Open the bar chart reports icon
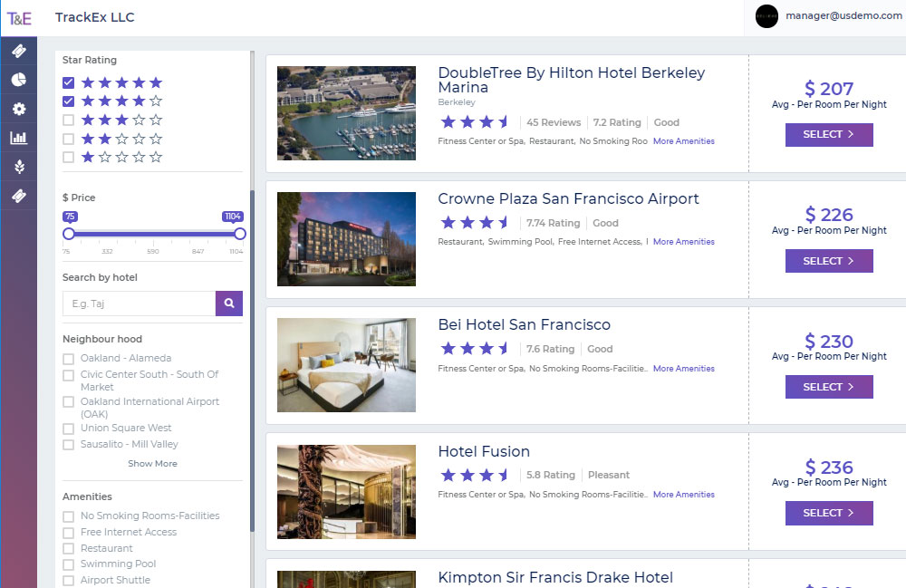Screen dimensions: 906x588 tap(19, 138)
